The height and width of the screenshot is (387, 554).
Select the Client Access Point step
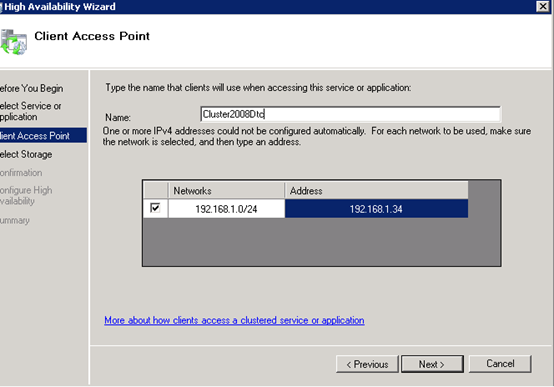click(42, 135)
